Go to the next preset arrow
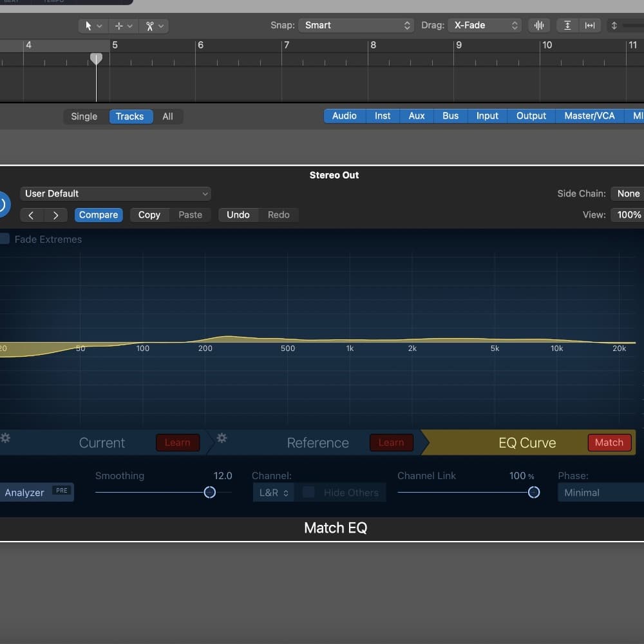This screenshot has height=644, width=644. (56, 215)
